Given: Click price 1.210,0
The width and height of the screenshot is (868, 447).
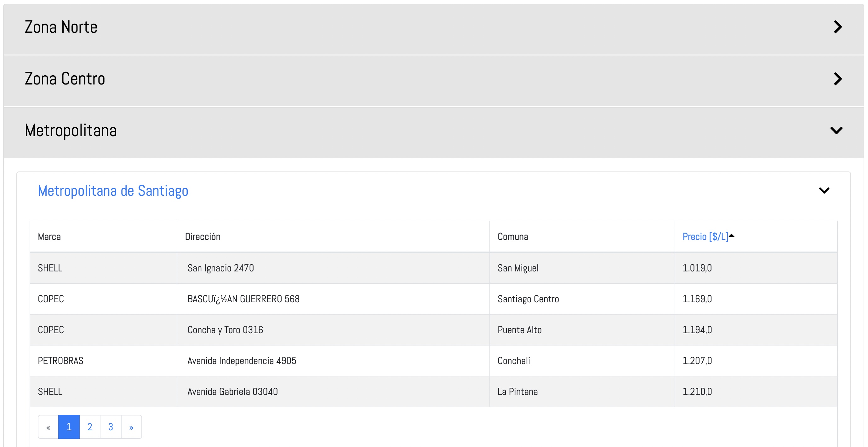Looking at the screenshot, I should (697, 392).
